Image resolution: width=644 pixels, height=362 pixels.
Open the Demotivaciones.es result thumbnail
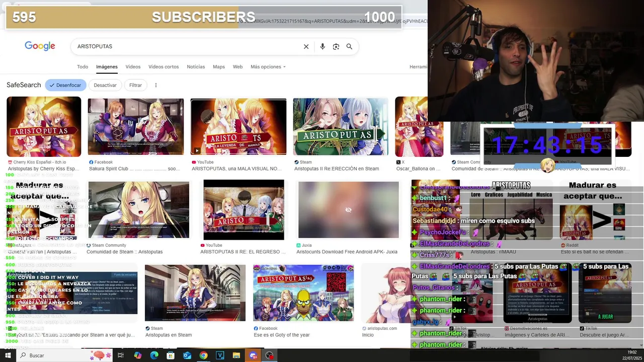[x=537, y=293]
